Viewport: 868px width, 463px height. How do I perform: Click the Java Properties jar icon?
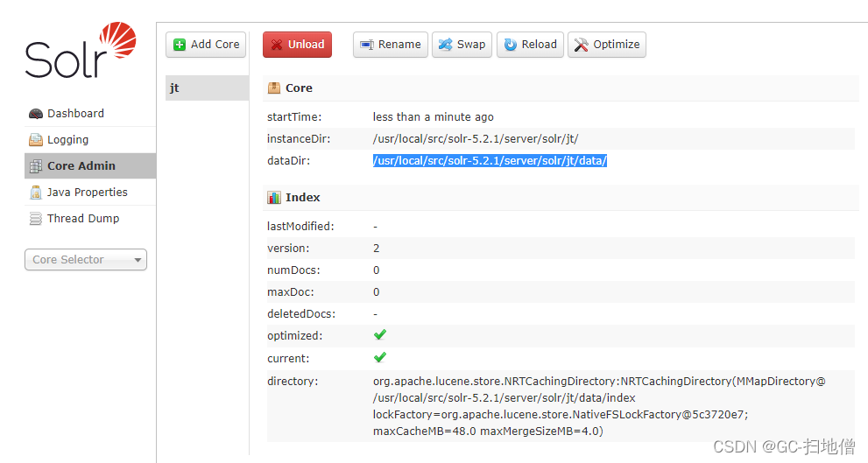pos(36,193)
